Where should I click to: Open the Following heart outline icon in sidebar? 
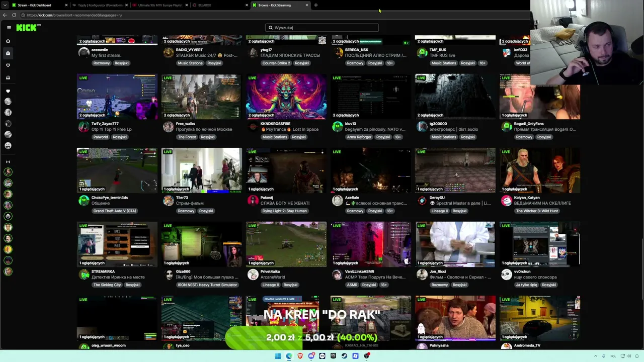point(8,65)
